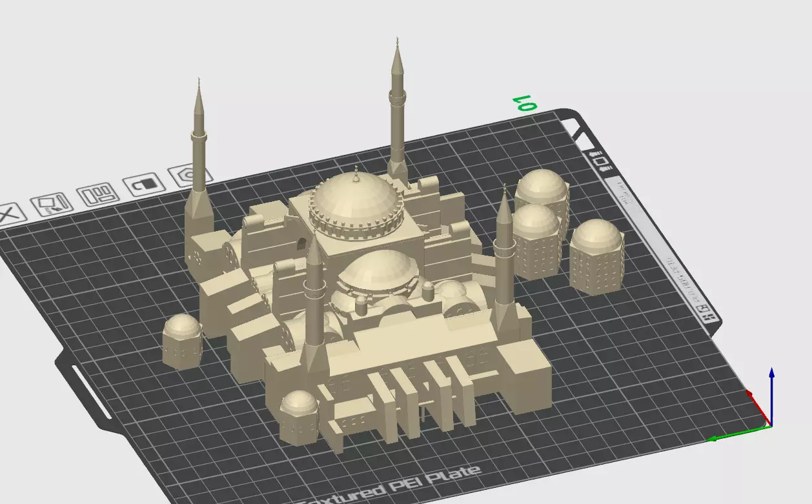Select the small domed building at front corner
This screenshot has width=812, height=504.
[x=299, y=416]
